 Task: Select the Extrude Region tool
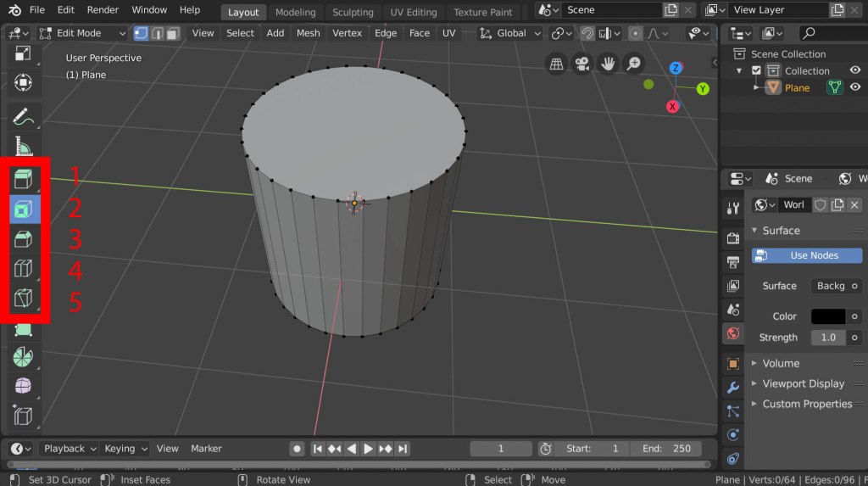pyautogui.click(x=23, y=179)
